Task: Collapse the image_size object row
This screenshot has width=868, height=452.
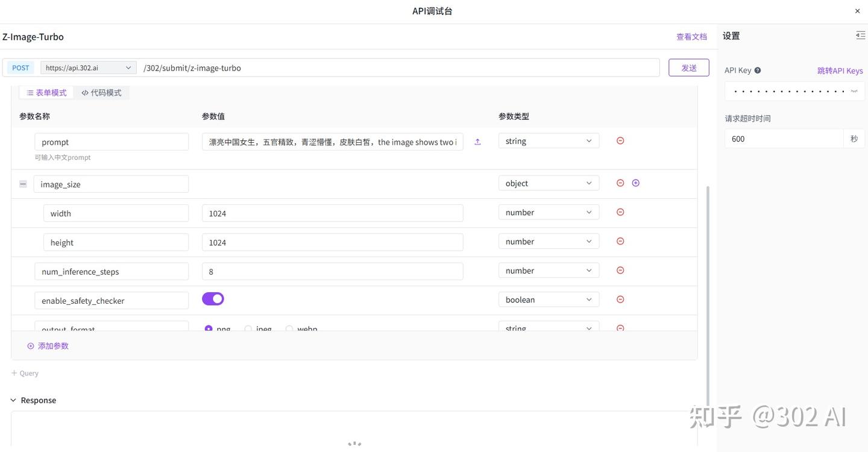Action: pyautogui.click(x=23, y=184)
